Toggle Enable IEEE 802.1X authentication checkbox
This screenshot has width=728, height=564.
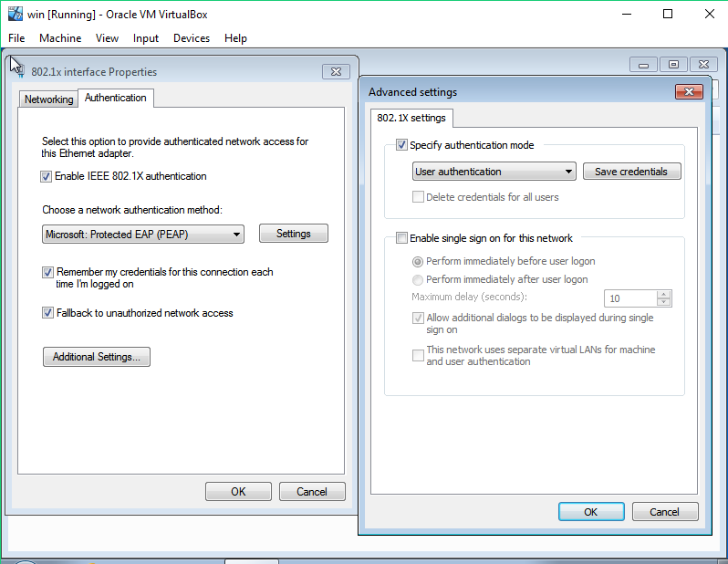(46, 176)
